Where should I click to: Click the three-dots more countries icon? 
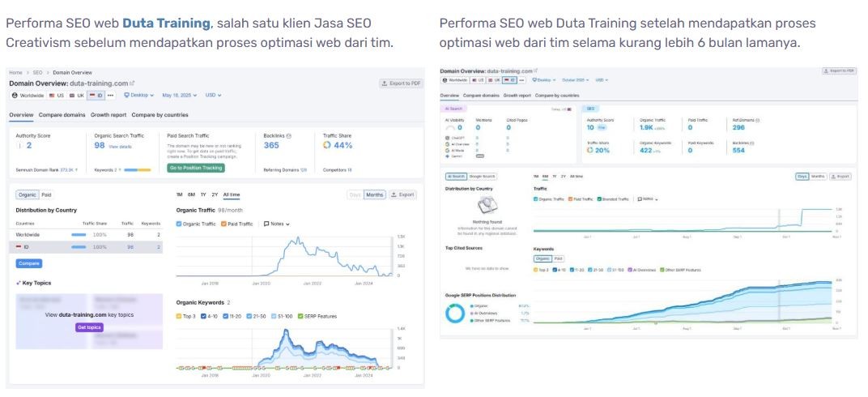pos(110,96)
